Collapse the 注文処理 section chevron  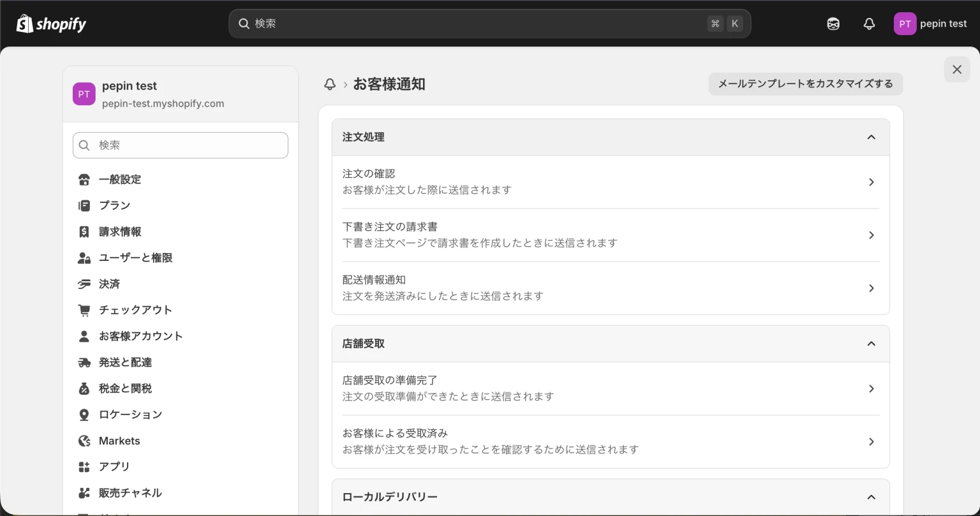click(x=872, y=136)
